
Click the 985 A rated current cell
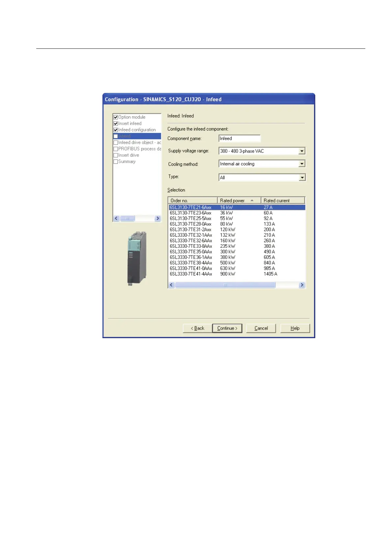269,268
